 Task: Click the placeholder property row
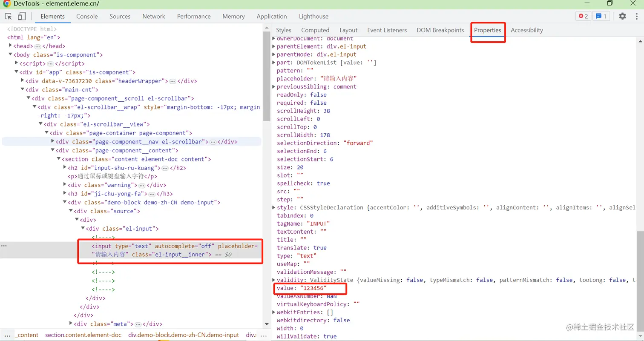tap(317, 79)
